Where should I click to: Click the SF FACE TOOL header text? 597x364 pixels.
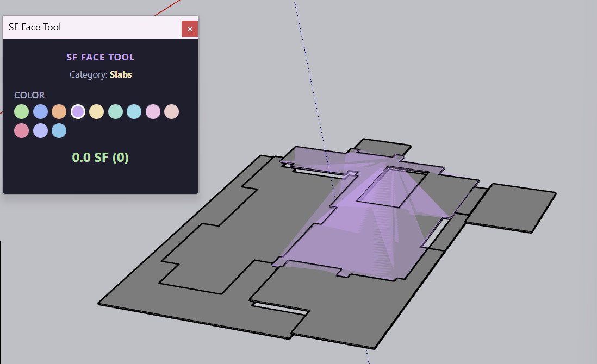tap(100, 57)
